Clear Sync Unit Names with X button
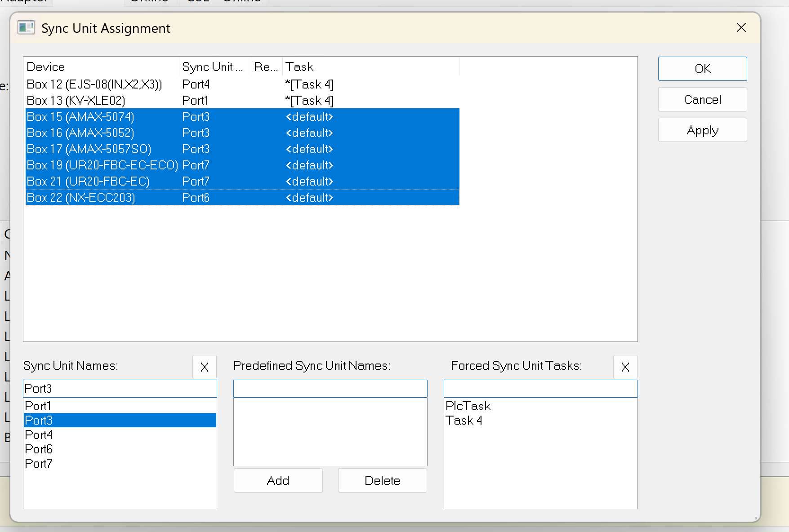Screen dimensions: 789x532 point(205,367)
